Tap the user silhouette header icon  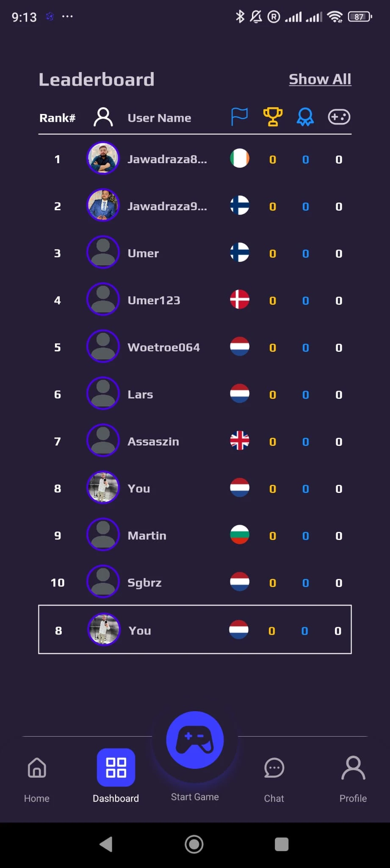tap(103, 117)
